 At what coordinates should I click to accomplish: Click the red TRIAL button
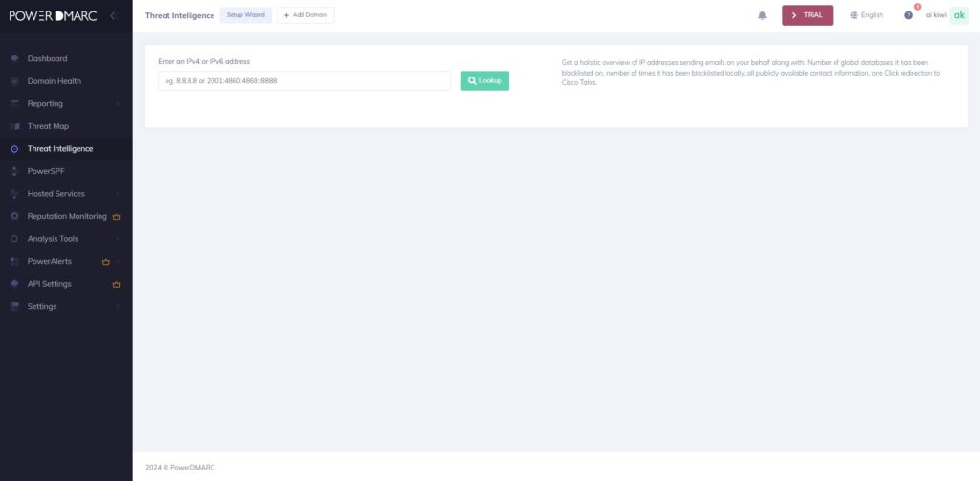[x=808, y=15]
